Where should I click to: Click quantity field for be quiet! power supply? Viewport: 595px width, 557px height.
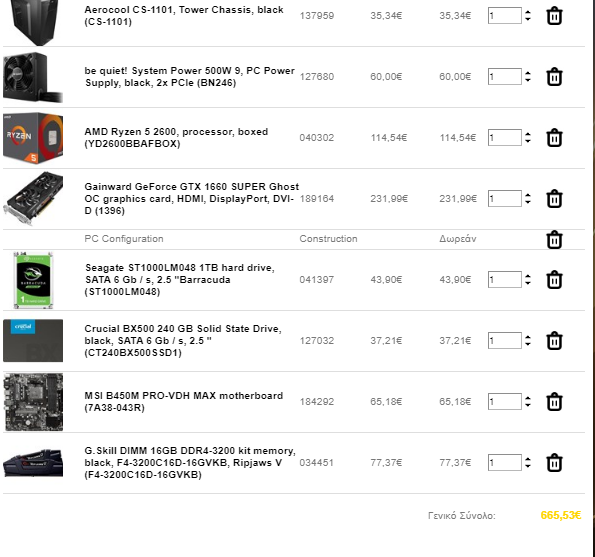tap(504, 77)
